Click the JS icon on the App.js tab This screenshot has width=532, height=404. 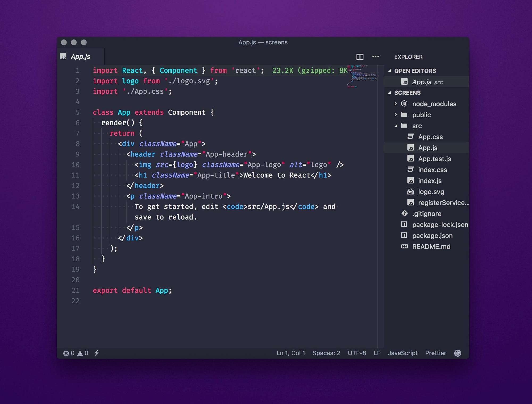pyautogui.click(x=63, y=57)
